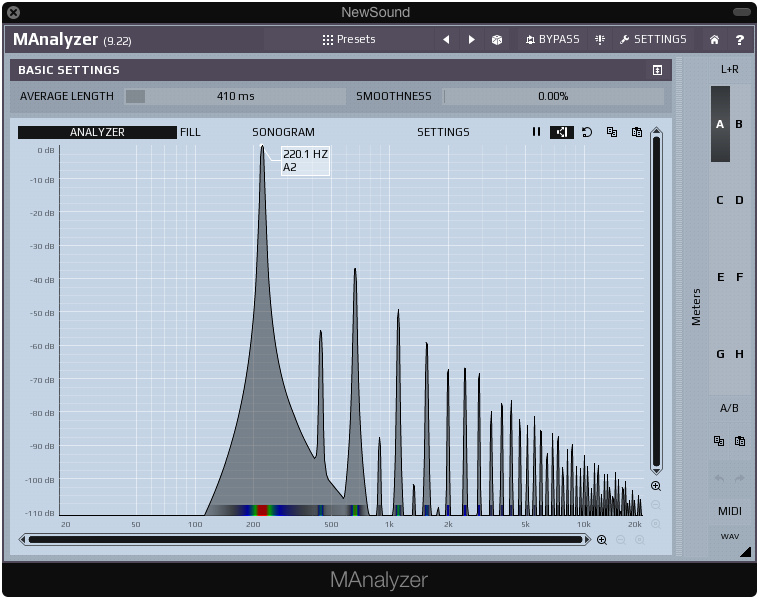Paste the preset slot with the sidebar paste icon
Image resolution: width=759 pixels, height=599 pixels.
[740, 441]
